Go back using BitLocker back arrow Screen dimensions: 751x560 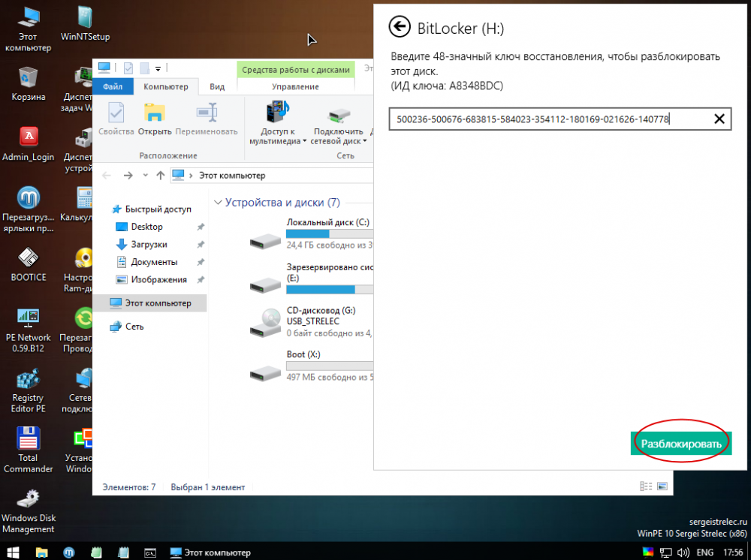pyautogui.click(x=400, y=28)
